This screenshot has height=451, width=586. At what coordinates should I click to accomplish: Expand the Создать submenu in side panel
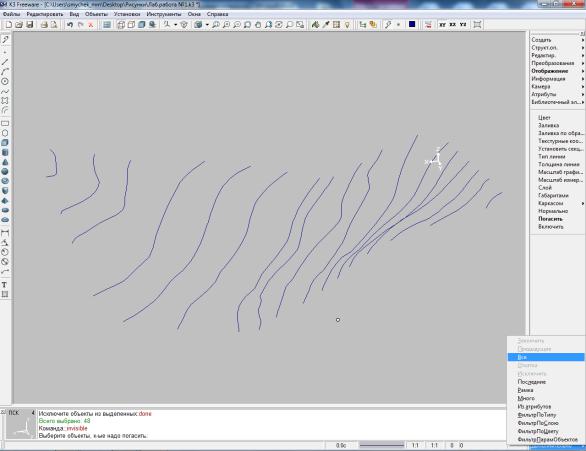[557, 40]
